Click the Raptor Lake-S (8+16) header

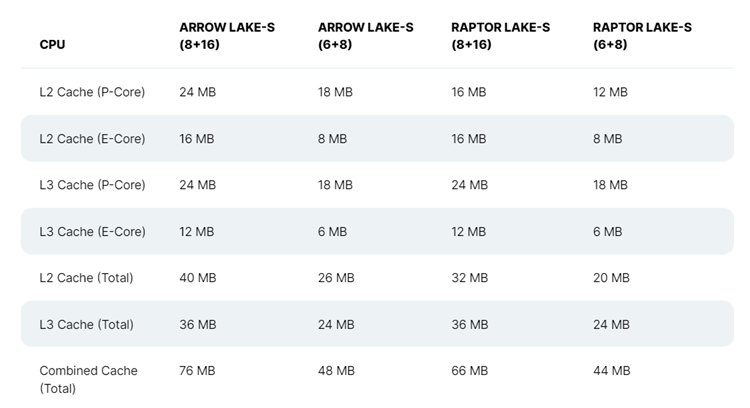(x=500, y=36)
